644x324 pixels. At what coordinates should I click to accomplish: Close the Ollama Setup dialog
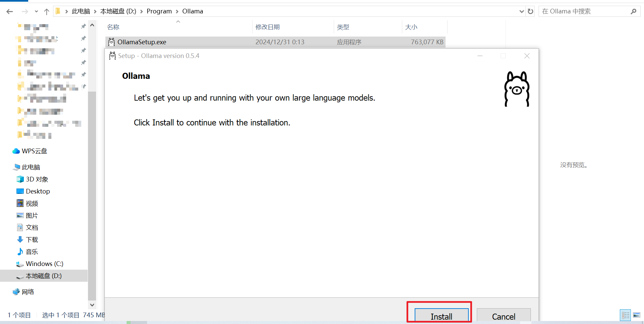(x=527, y=56)
